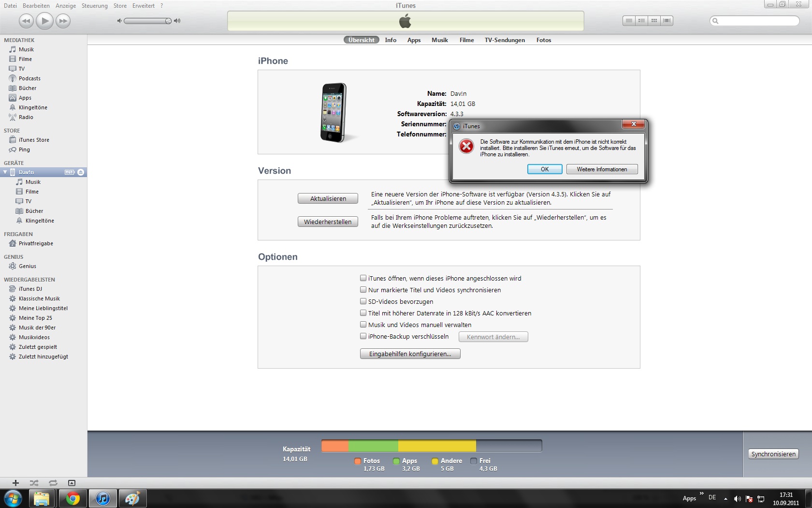Switch to the Fotos tab
Screen dimensions: 812x508
(543, 40)
